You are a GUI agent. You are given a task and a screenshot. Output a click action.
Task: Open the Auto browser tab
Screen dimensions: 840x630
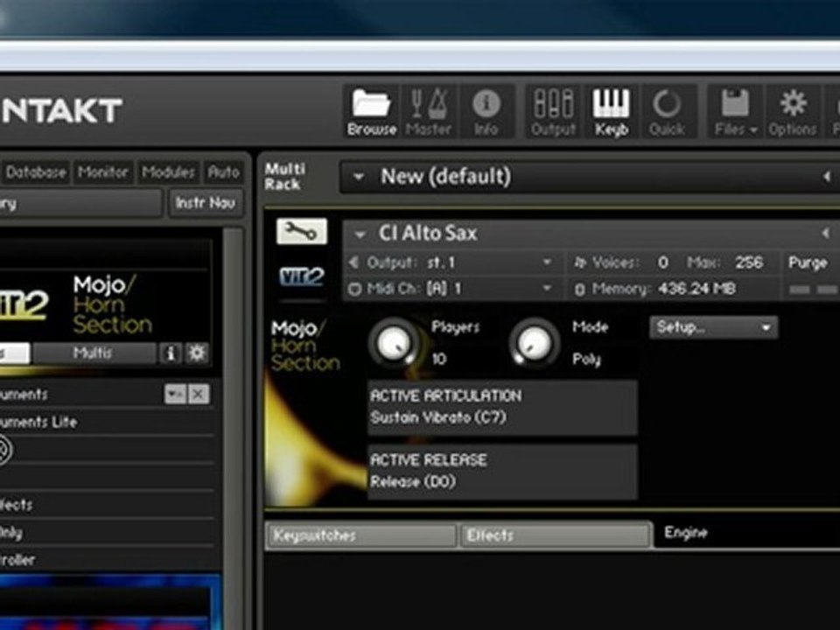point(223,172)
